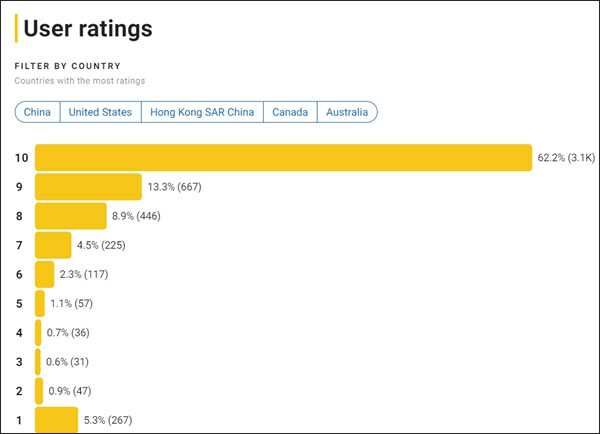Choose the Hong Kong SAR China filter
600x434 pixels.
[x=203, y=112]
